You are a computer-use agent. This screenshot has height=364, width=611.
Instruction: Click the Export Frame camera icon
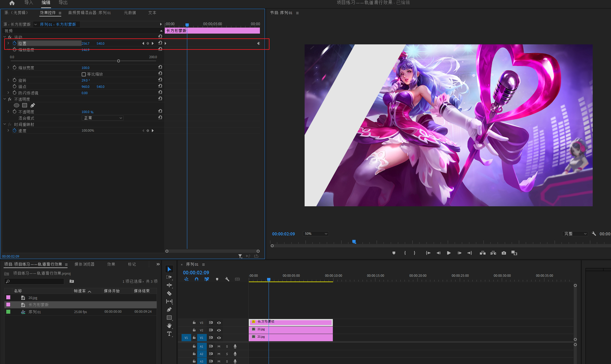click(504, 253)
